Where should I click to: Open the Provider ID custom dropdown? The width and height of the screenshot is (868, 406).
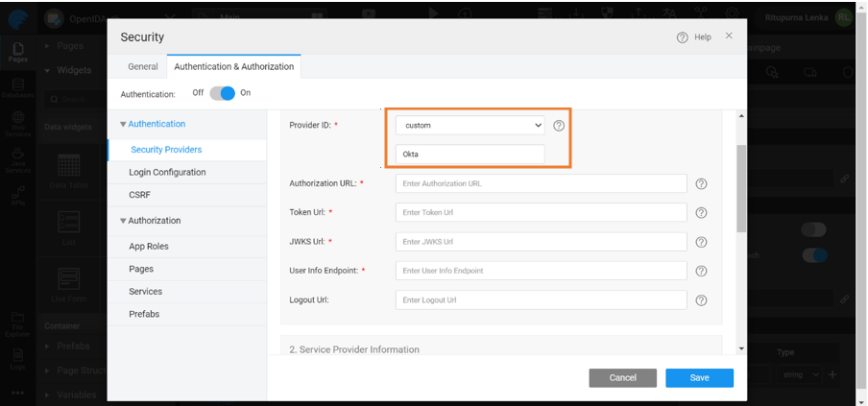pyautogui.click(x=470, y=126)
